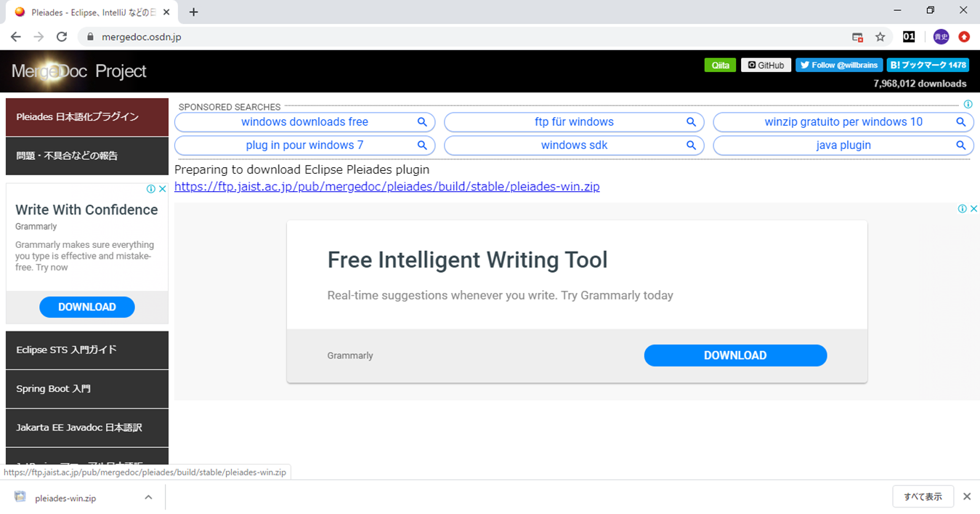Search windows sdk sponsored link
Screen dimensions: 980x514
pos(574,145)
